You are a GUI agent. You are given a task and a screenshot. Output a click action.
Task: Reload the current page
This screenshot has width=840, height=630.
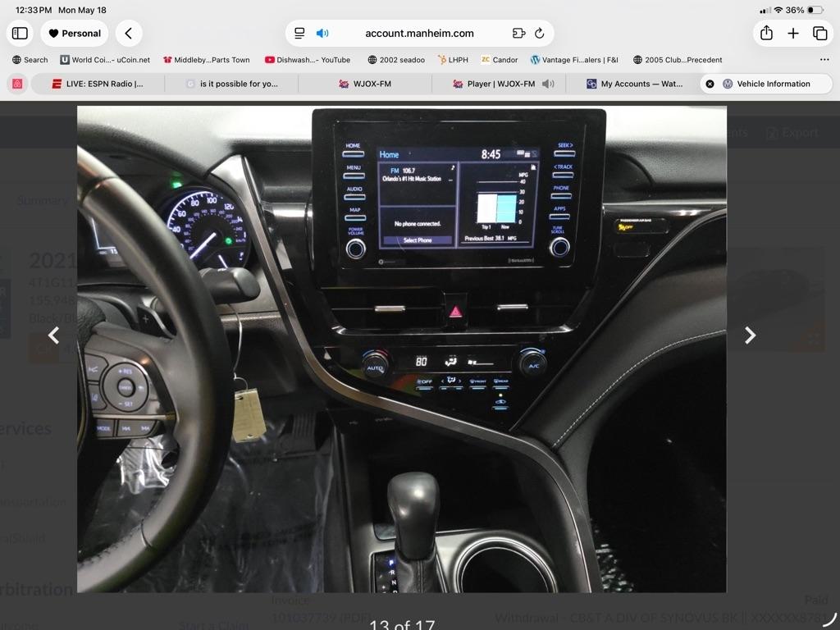(x=540, y=33)
